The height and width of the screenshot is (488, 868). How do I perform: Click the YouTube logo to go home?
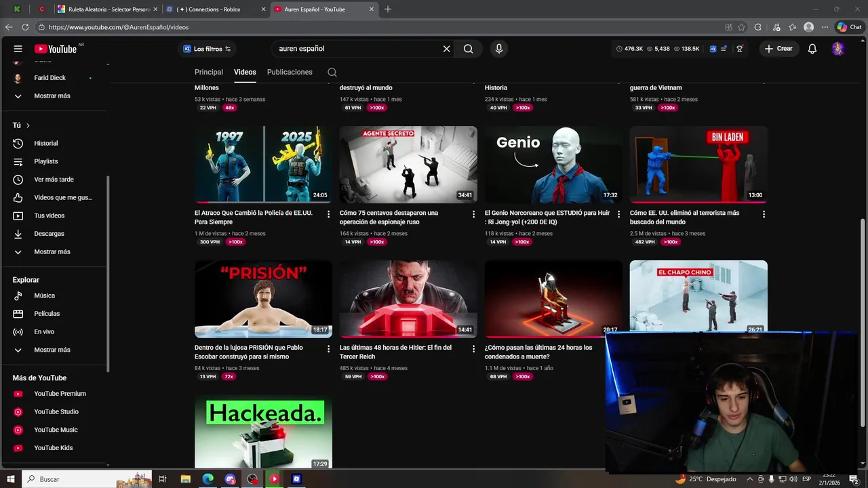tap(56, 49)
